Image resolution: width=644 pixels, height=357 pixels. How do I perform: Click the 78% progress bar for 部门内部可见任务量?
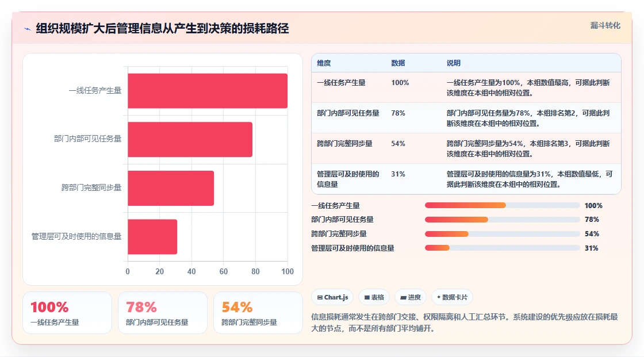coord(503,220)
